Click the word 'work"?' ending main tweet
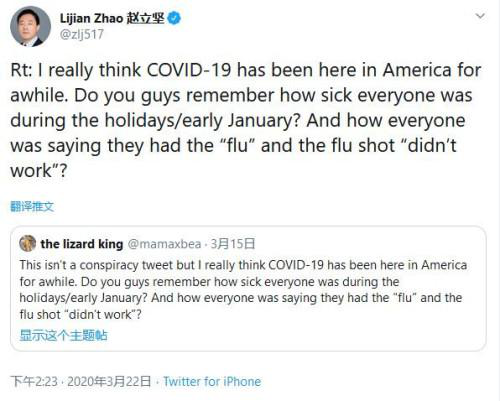This screenshot has width=500, height=401. 39,170
